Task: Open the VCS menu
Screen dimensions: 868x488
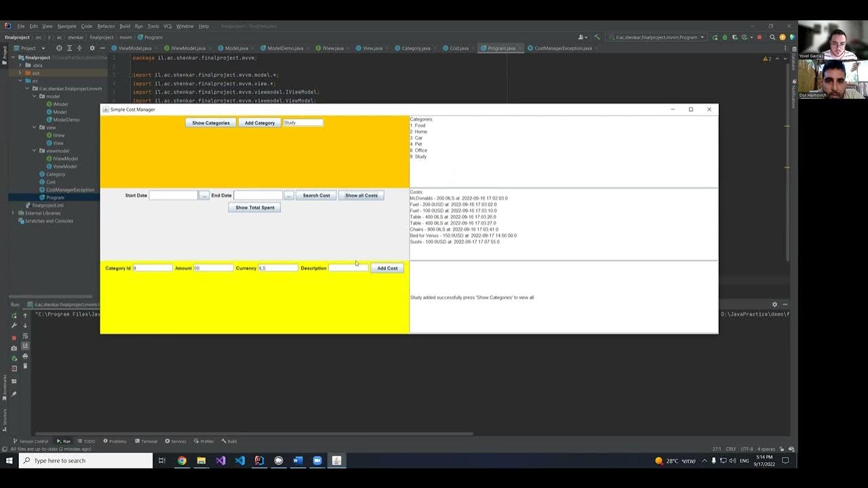Action: click(x=167, y=26)
